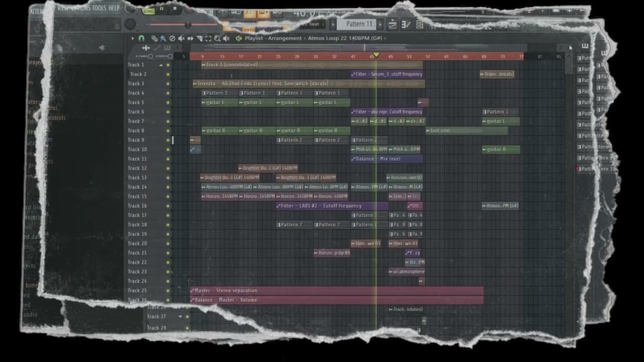Choose the Select marquee tool

point(208,38)
